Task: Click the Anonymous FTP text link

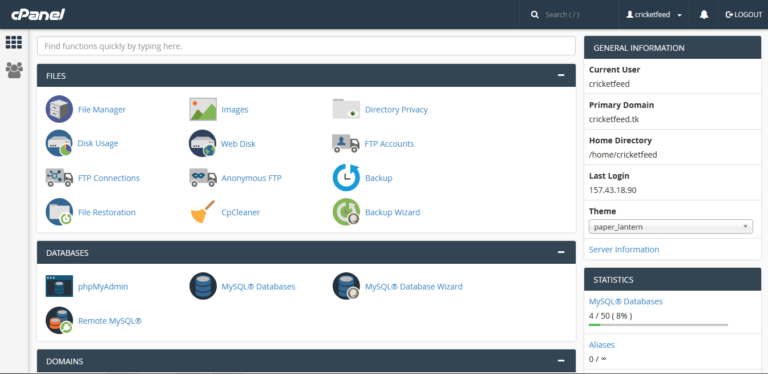Action: click(x=251, y=178)
